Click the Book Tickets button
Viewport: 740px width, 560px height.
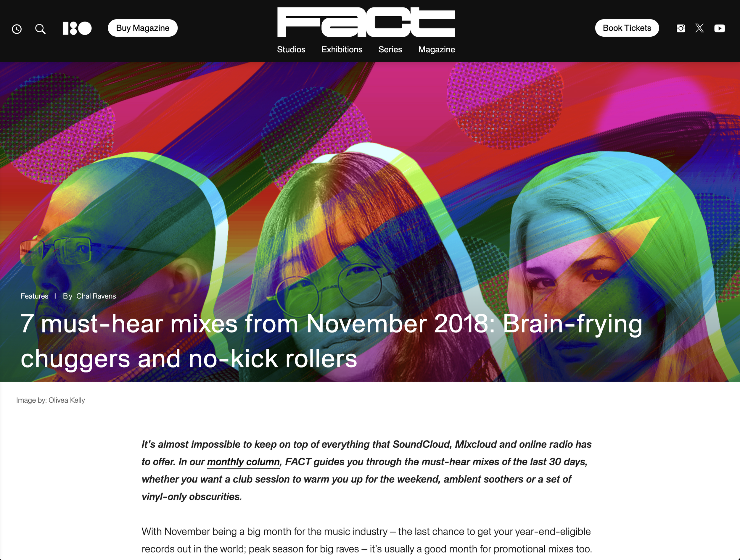(627, 28)
